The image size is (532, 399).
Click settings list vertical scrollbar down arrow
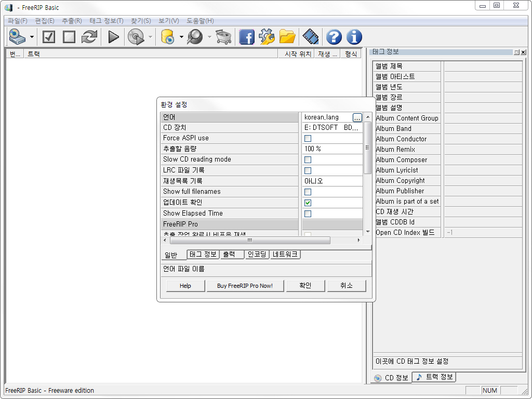(368, 232)
